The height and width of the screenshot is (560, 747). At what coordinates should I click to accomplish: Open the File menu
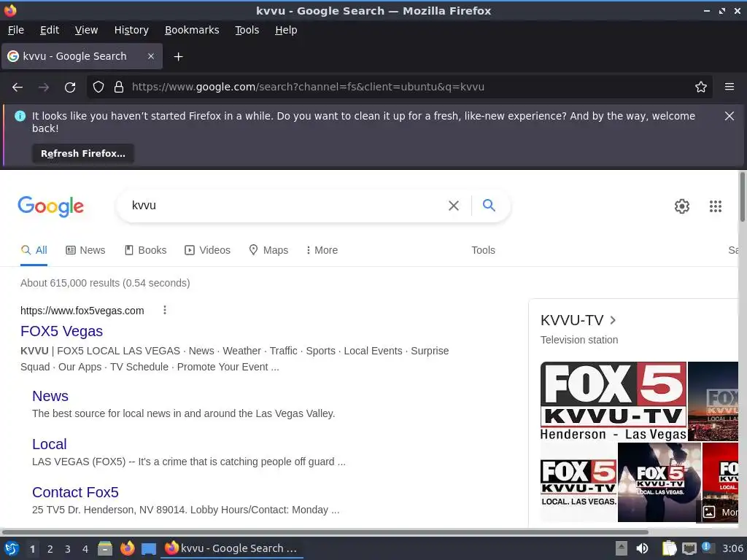tap(16, 30)
